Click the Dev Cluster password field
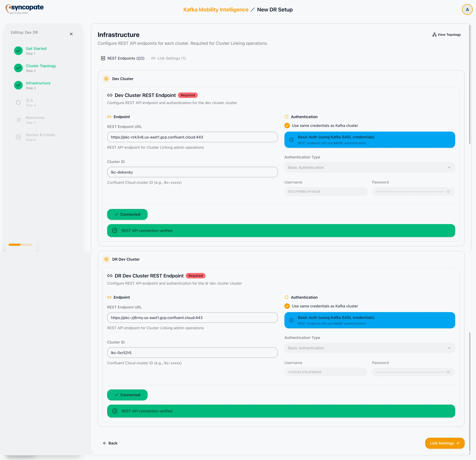The width and height of the screenshot is (476, 460). (x=413, y=192)
